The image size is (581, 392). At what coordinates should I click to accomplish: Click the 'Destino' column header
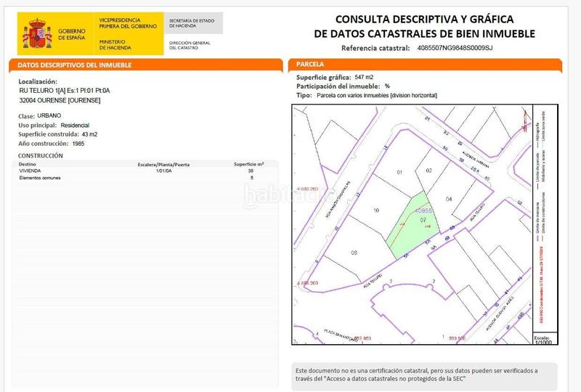point(28,164)
